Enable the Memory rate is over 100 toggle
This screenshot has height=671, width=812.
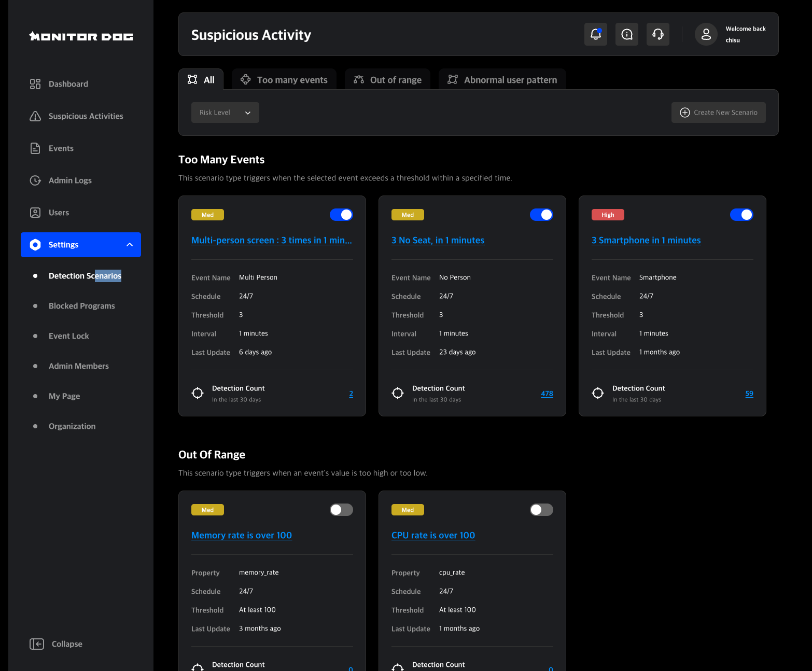pos(341,510)
